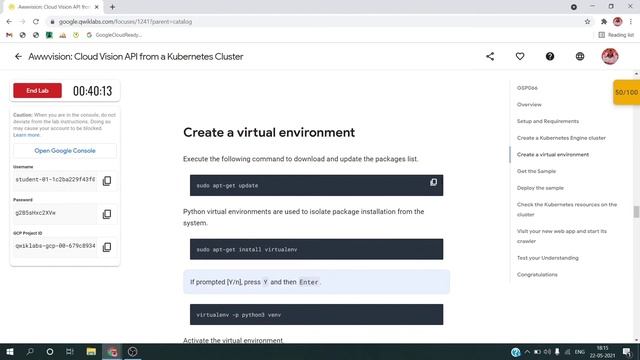Viewport: 640px width, 360px height.
Task: Open notification center on taskbar
Action: pyautogui.click(x=627, y=351)
